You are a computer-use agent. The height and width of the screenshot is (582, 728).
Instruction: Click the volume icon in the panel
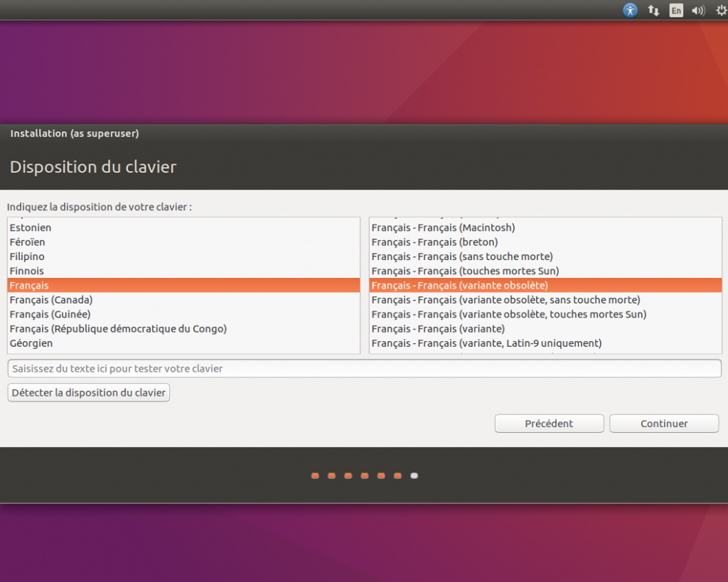coord(697,11)
